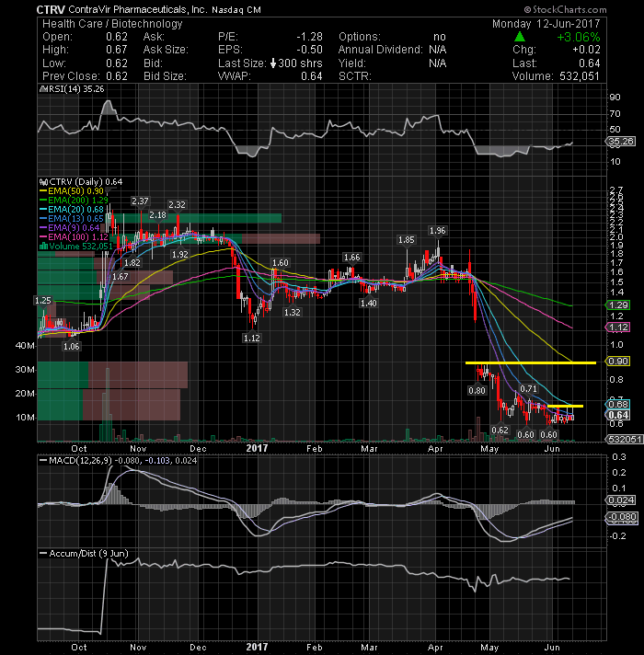Click the green 1.29 tag on price axis
644x655 pixels.
tap(618, 305)
